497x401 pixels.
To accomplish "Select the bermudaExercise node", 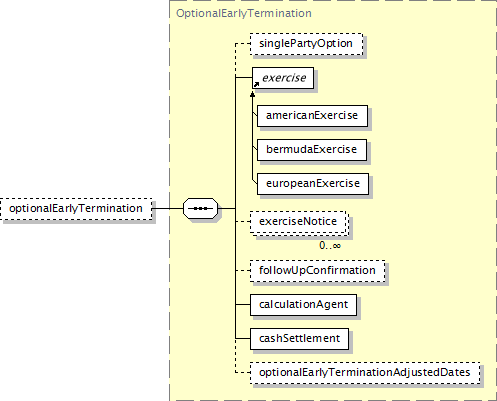I will pos(312,150).
